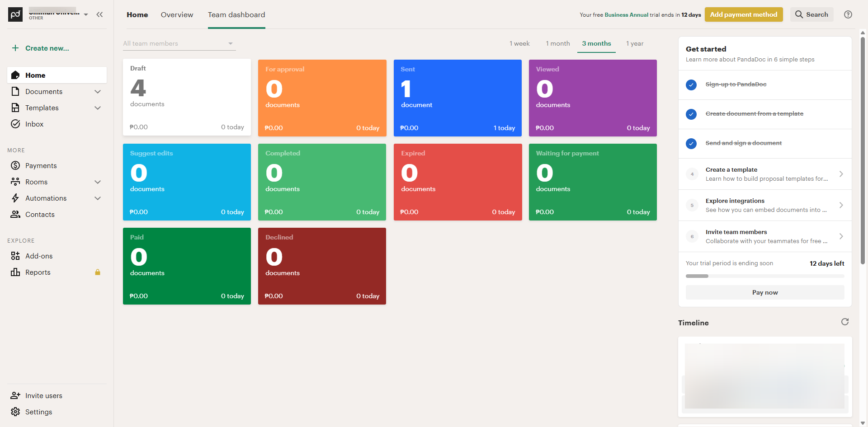Open Payments from the sidebar icon

15,166
